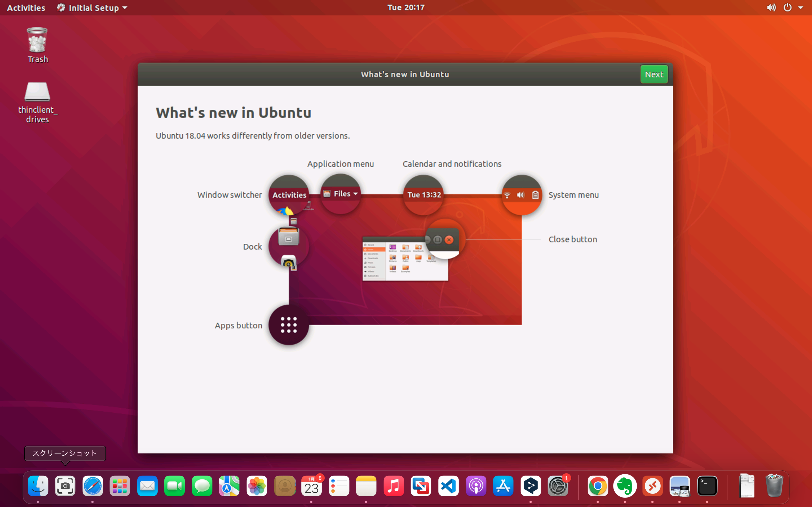Expand the Initial Setup dropdown in the top bar
The image size is (812, 507).
92,7
